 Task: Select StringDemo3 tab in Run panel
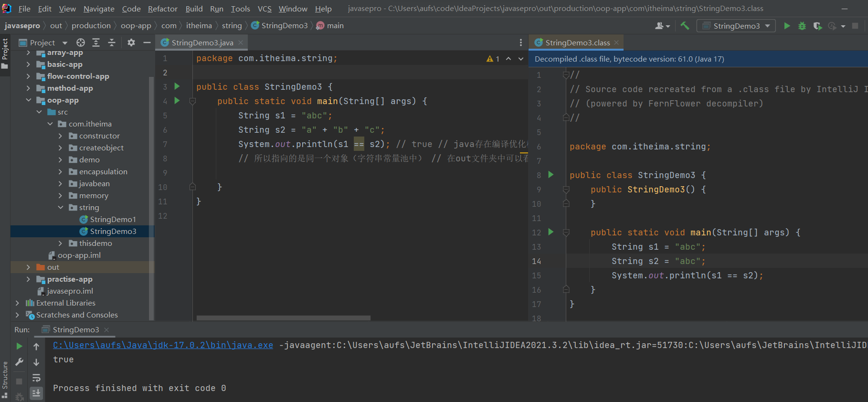(75, 329)
